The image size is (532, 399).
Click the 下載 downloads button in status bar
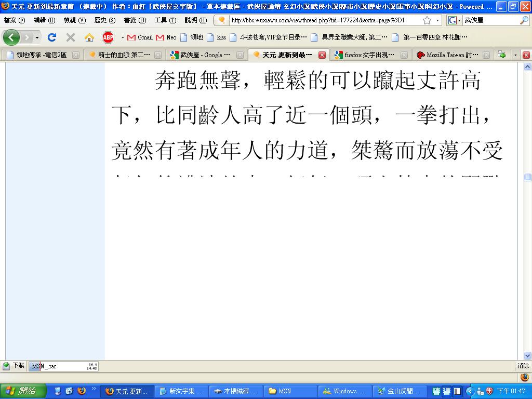tap(14, 366)
